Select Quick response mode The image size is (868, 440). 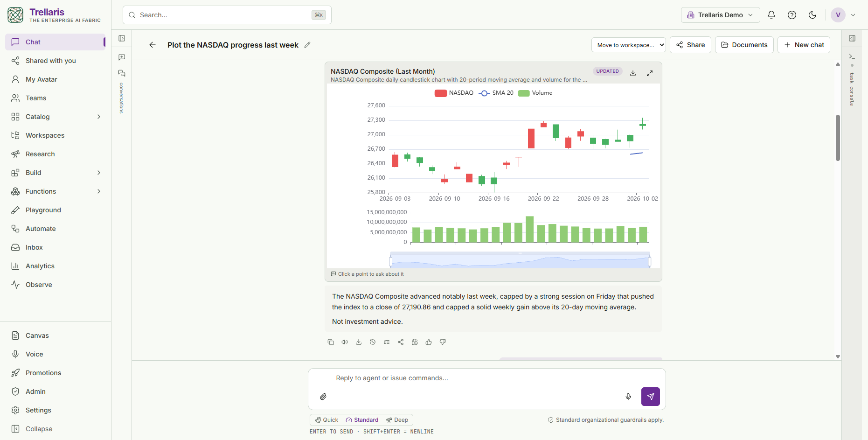pyautogui.click(x=326, y=420)
